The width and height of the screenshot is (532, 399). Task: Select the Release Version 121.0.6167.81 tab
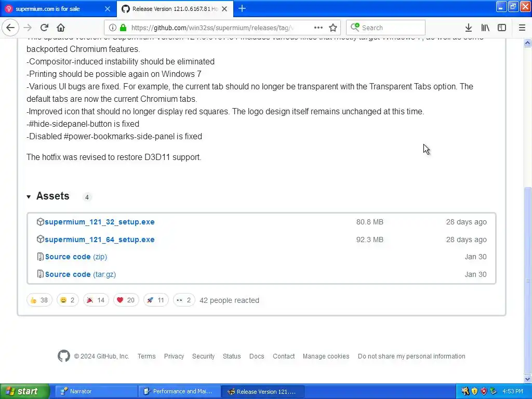(x=175, y=9)
